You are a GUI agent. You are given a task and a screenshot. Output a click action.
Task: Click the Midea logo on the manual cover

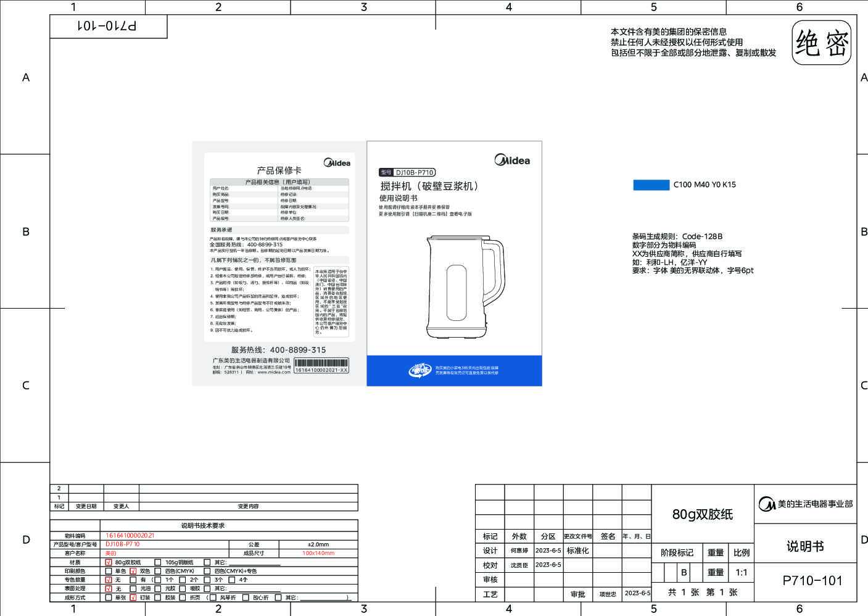click(x=512, y=160)
